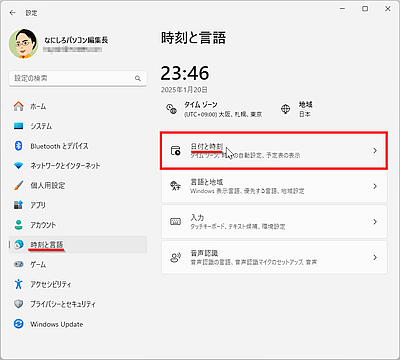The height and width of the screenshot is (360, 400).
Task: Click the back arrow in the title bar
Action: pyautogui.click(x=13, y=13)
